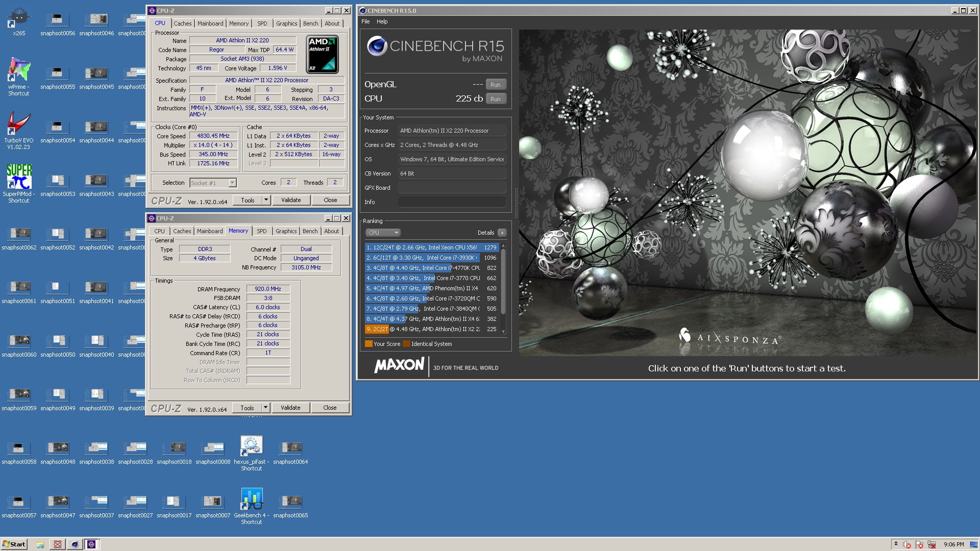Open the Caches tab in upper CPU-Z window
The image size is (980, 551).
tap(182, 23)
